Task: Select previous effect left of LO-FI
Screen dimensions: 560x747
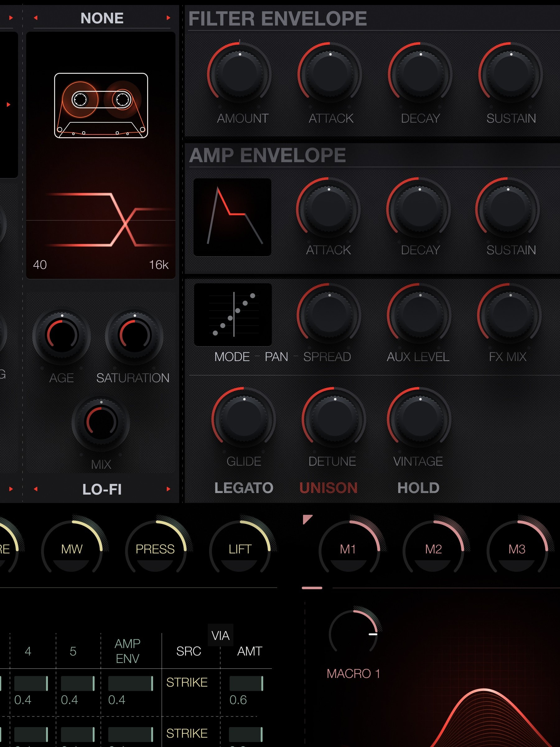Action: coord(35,489)
